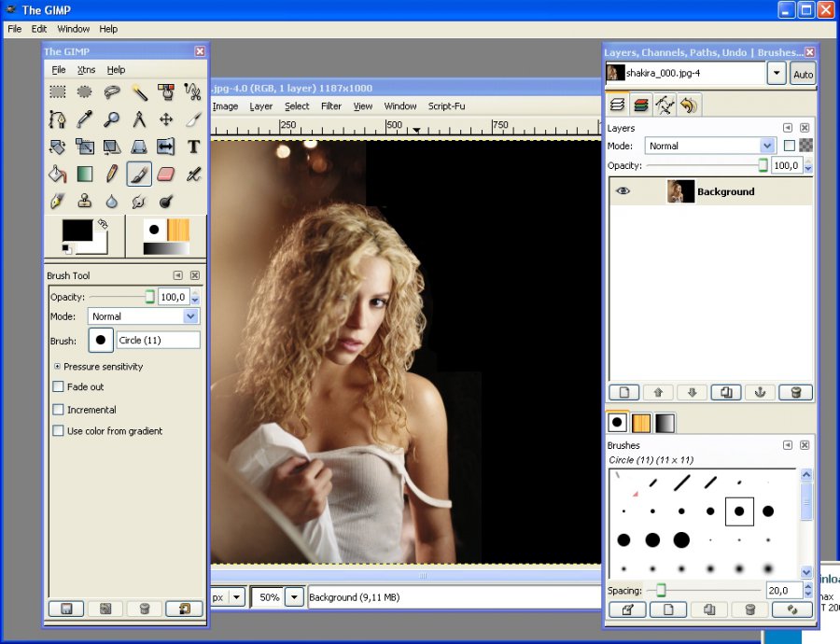Create a new layer button

pyautogui.click(x=624, y=393)
